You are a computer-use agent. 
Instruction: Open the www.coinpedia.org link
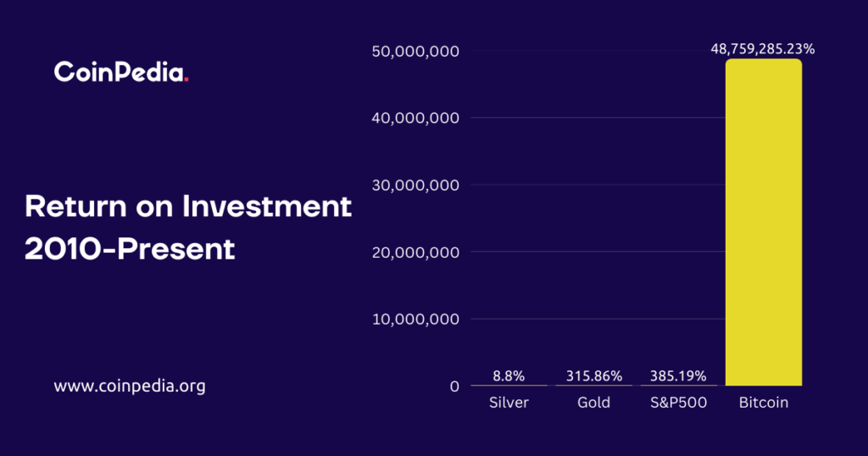coord(130,386)
